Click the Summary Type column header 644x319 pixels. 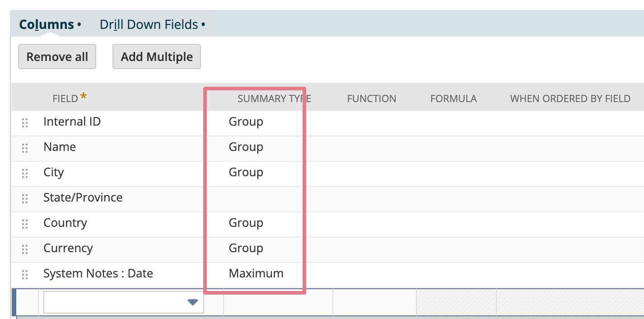pos(274,99)
